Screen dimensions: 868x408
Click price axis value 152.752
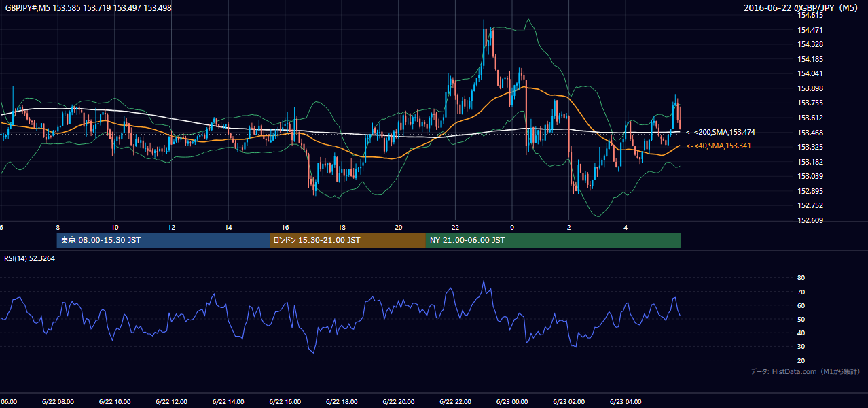pos(811,205)
